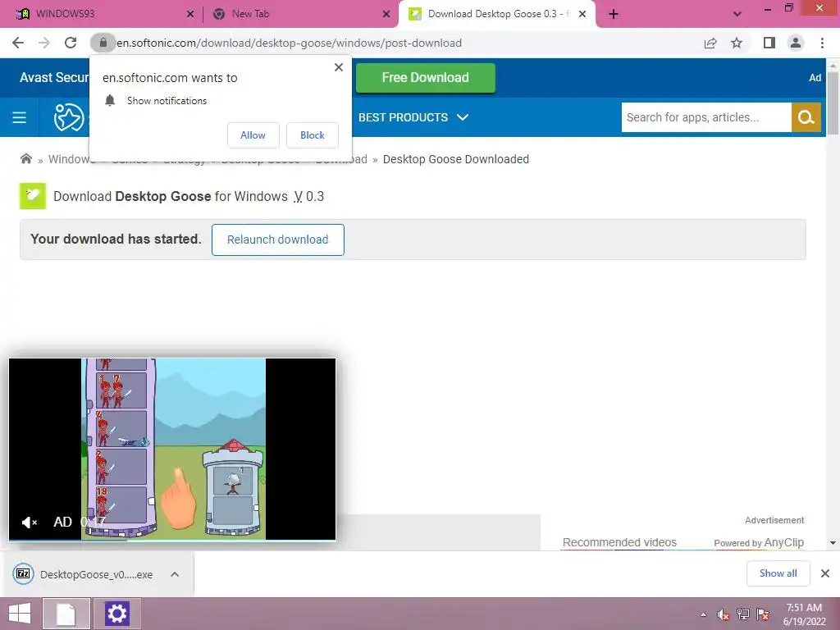Close the New Tab tab
840x630 pixels.
point(386,14)
